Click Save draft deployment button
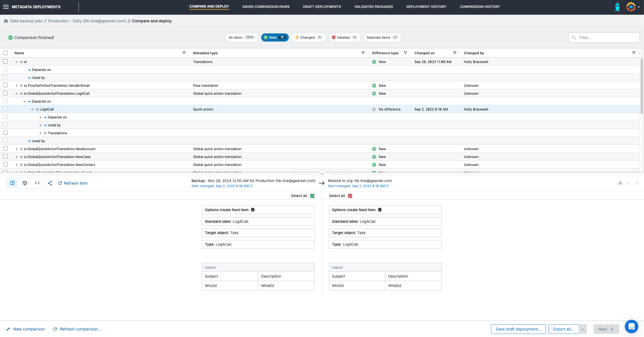The image size is (644, 337). 518,329
